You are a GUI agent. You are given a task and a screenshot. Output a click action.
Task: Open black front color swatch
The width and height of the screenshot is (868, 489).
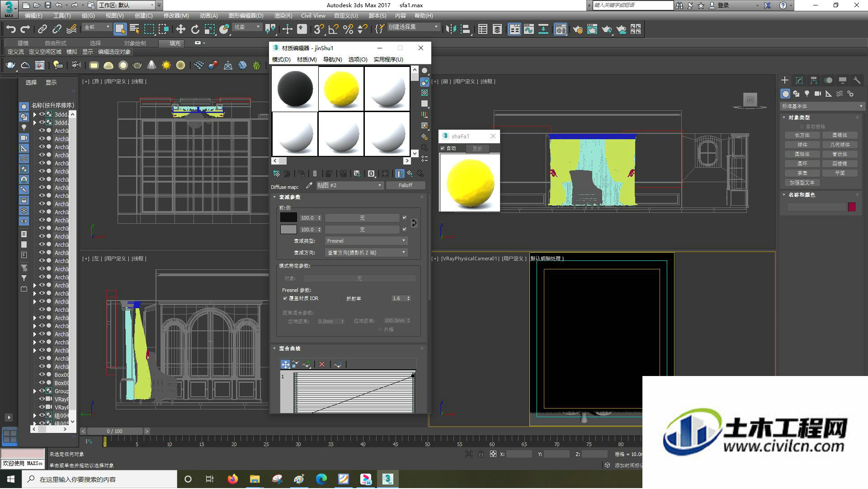click(288, 217)
